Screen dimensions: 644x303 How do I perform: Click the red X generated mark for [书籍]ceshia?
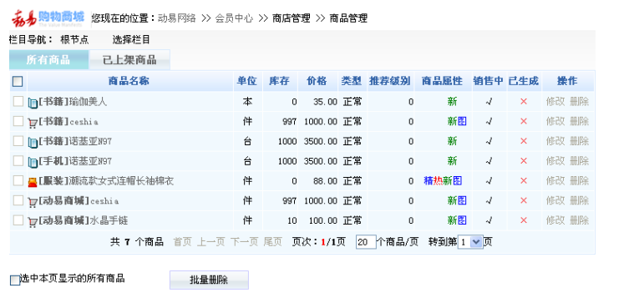pos(524,121)
